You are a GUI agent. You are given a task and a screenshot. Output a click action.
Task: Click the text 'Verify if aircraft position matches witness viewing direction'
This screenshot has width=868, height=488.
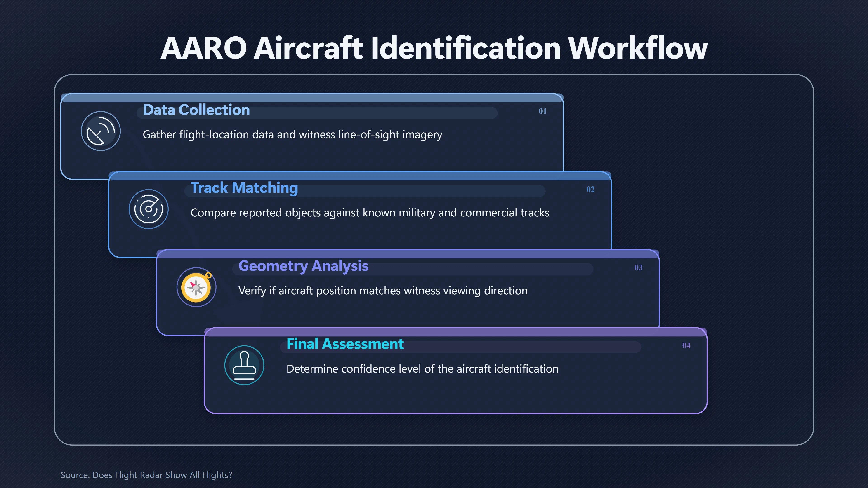click(x=383, y=291)
